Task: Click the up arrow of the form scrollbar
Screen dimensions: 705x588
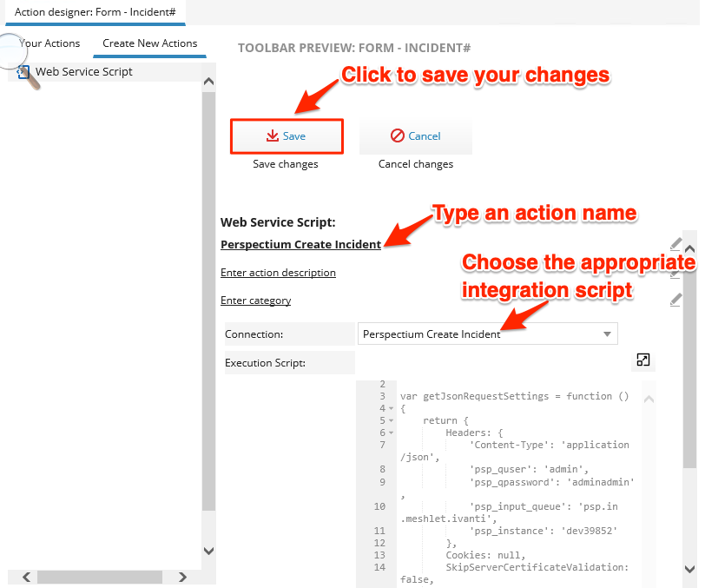Action: coord(689,248)
